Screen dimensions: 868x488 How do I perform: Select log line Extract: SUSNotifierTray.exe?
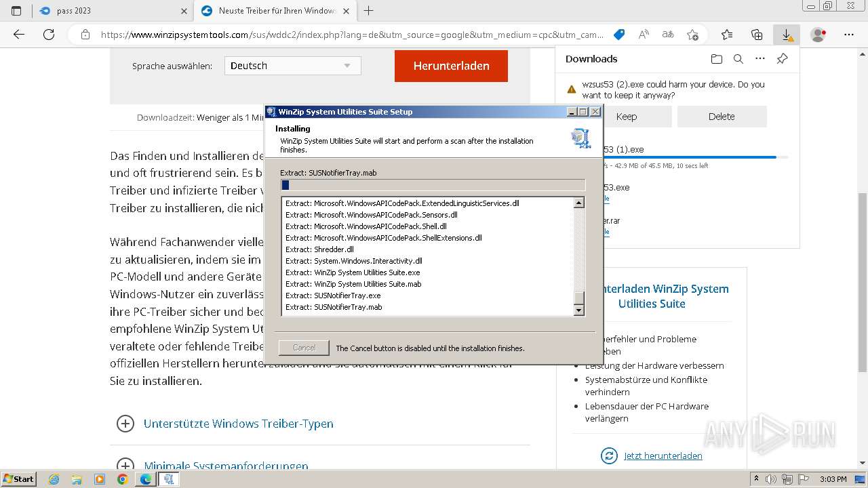(333, 296)
